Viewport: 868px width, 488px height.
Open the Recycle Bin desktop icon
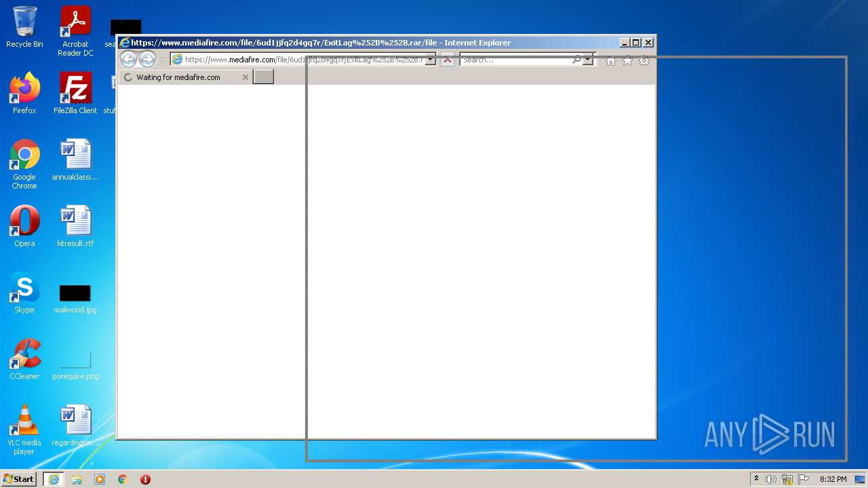[x=24, y=27]
